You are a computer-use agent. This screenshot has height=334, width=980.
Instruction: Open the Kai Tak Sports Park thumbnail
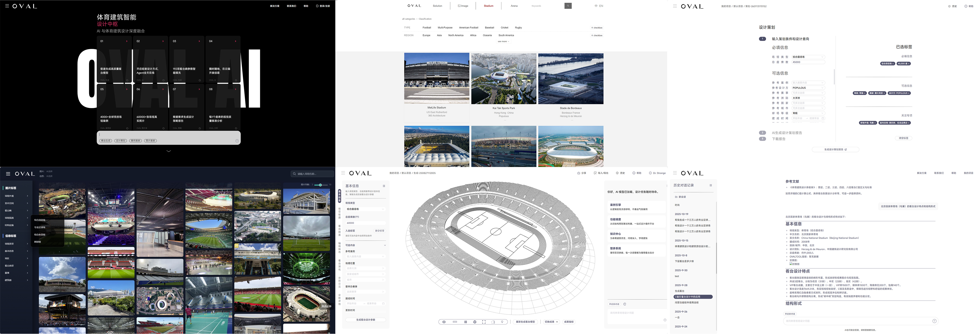pyautogui.click(x=503, y=79)
